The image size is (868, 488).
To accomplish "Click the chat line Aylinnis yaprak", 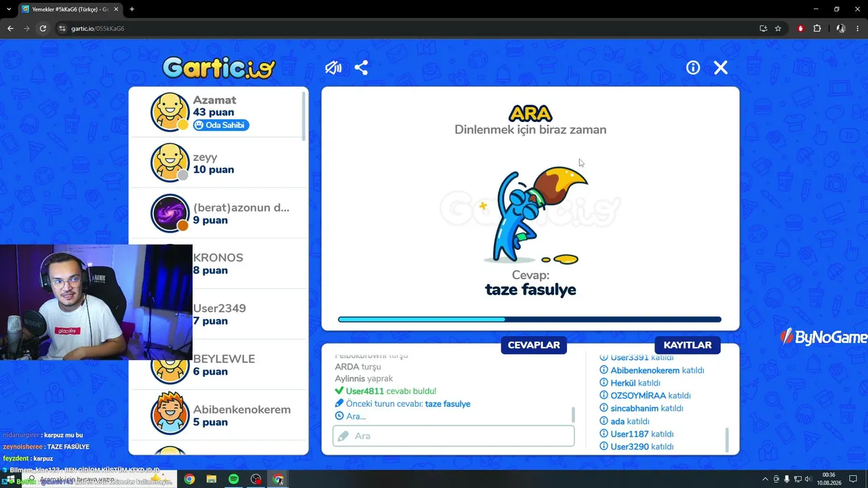I will (363, 378).
